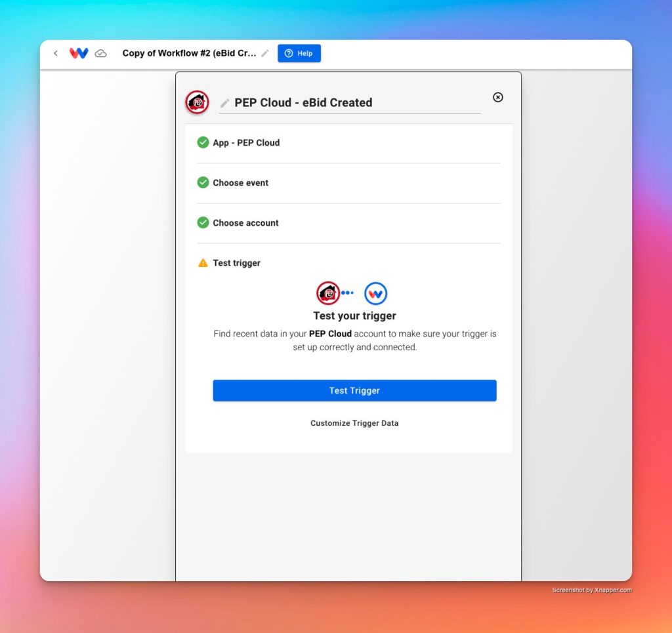Click green check next to Choose account
The image size is (672, 633).
tap(203, 223)
